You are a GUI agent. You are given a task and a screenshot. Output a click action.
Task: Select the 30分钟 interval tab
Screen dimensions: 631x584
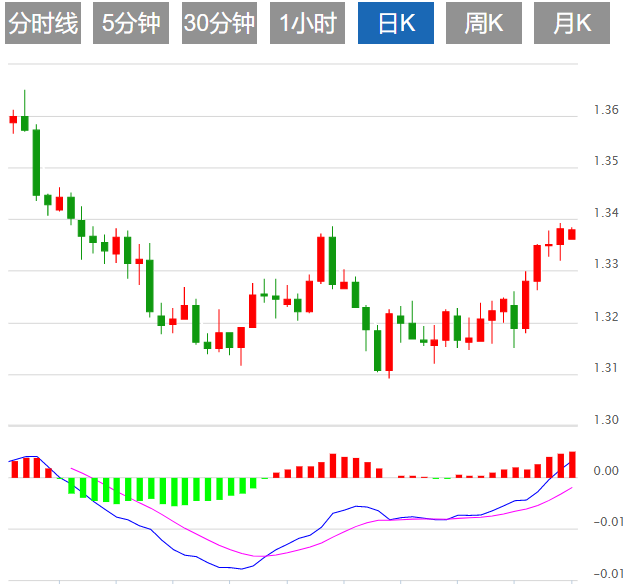pyautogui.click(x=219, y=23)
